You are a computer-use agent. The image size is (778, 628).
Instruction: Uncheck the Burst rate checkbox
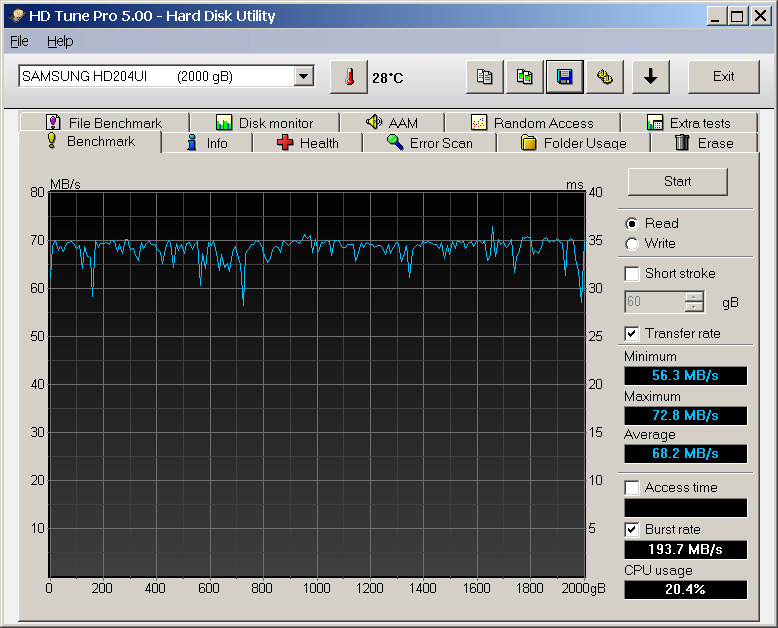(632, 530)
